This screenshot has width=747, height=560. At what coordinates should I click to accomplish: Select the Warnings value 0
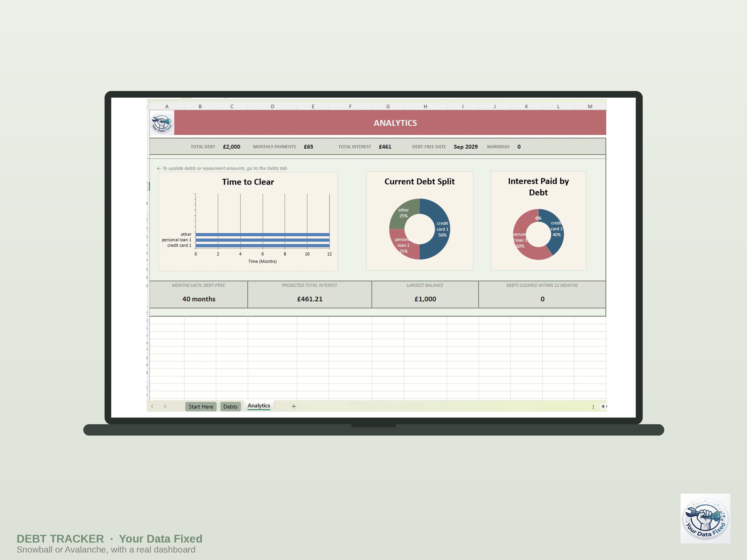coord(519,147)
